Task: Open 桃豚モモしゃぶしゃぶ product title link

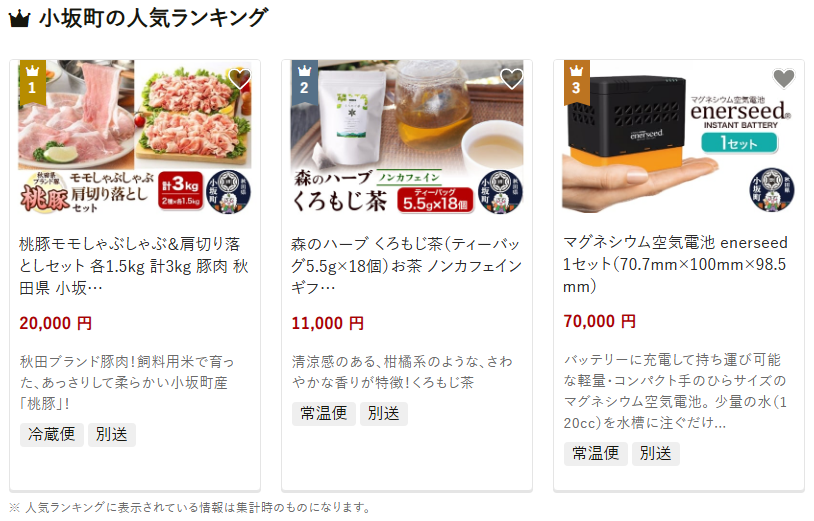Action: (x=134, y=266)
